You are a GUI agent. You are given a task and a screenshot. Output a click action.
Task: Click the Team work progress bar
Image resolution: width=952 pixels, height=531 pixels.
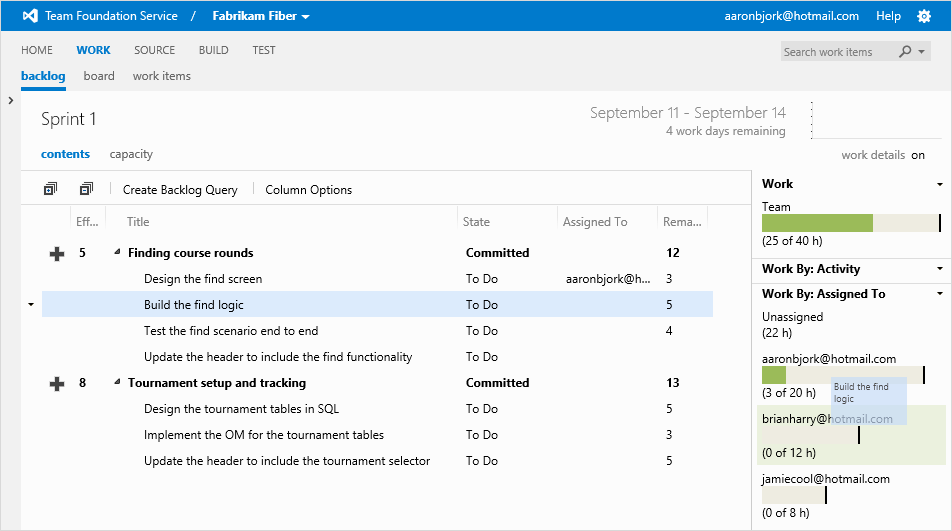(851, 223)
